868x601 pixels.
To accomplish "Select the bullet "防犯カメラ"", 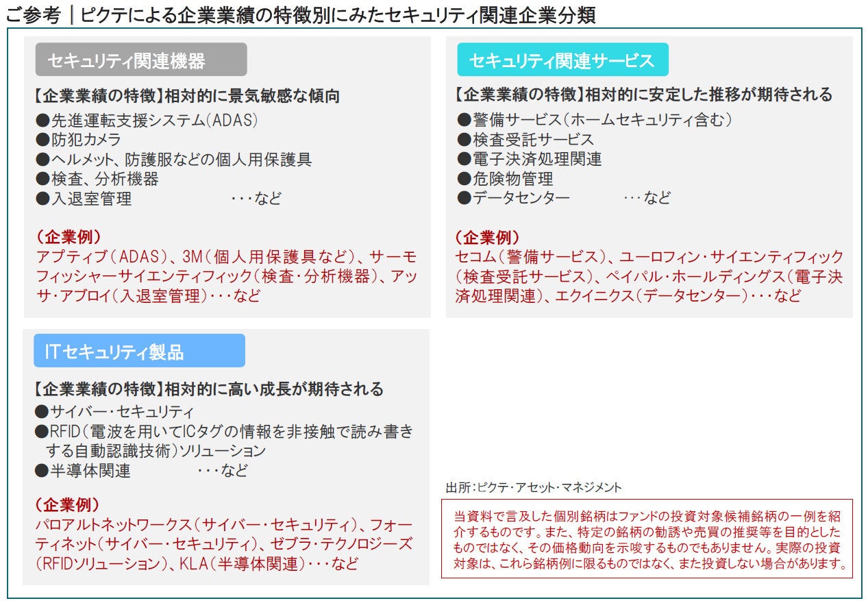I will pos(79,140).
